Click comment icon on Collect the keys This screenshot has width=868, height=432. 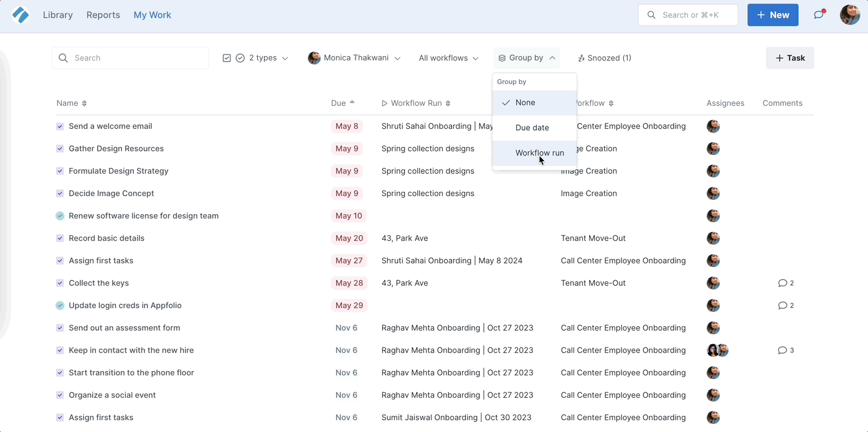coord(783,283)
